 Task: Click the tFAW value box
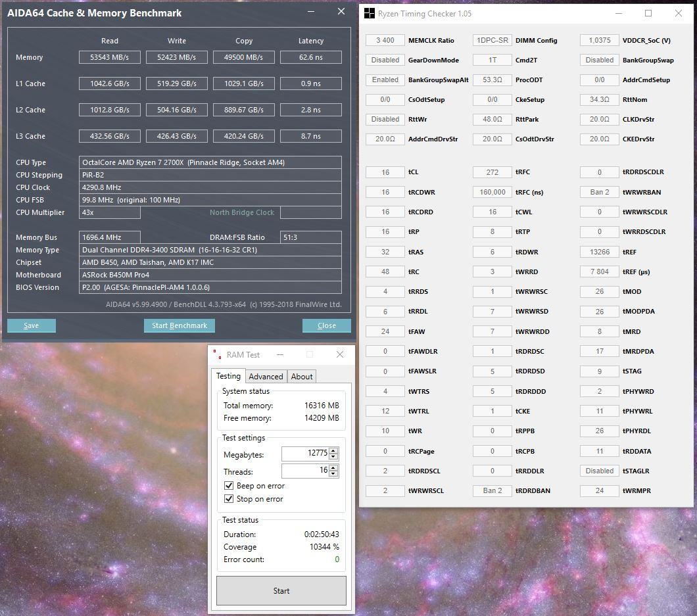click(x=385, y=331)
